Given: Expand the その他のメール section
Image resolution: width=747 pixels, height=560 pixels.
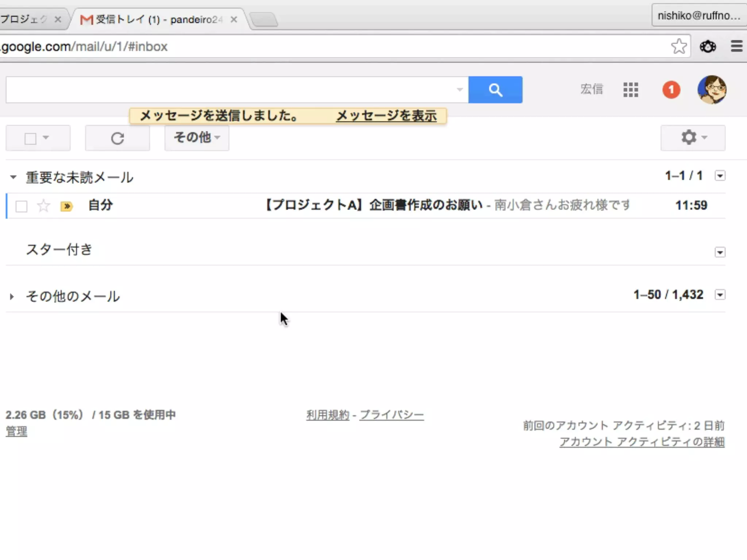Looking at the screenshot, I should (x=12, y=296).
